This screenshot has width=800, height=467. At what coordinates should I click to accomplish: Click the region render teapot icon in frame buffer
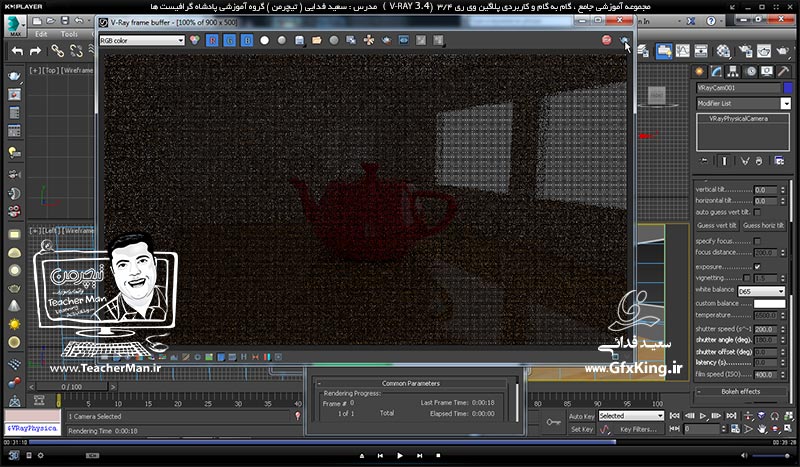[x=386, y=40]
